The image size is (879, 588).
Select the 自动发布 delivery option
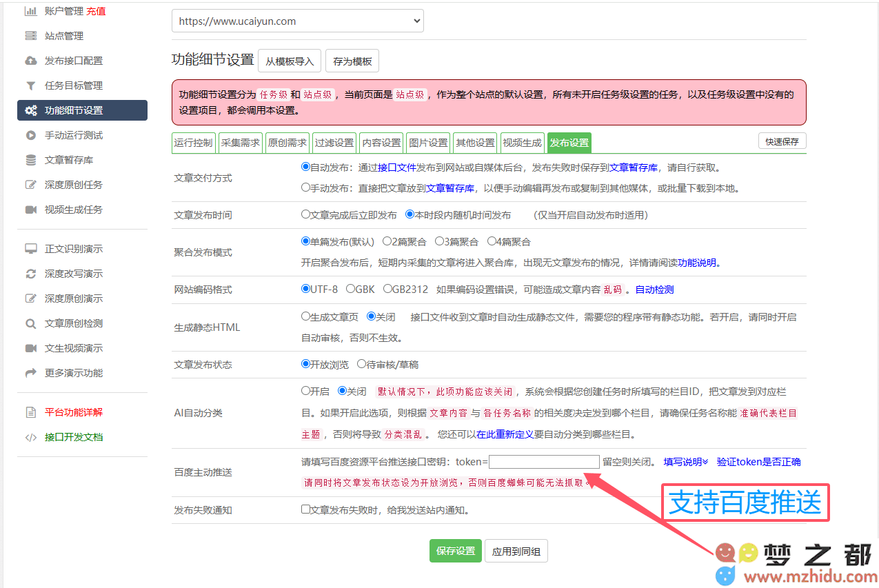pos(305,167)
